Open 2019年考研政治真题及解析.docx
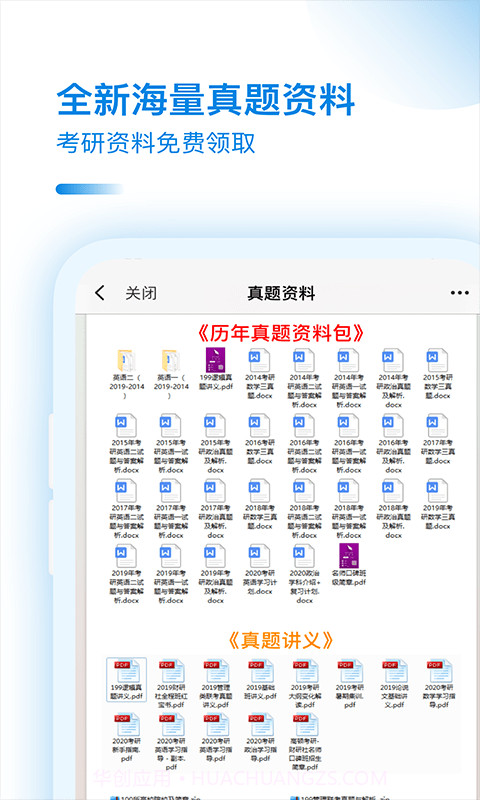The image size is (480, 800). pyautogui.click(x=215, y=574)
